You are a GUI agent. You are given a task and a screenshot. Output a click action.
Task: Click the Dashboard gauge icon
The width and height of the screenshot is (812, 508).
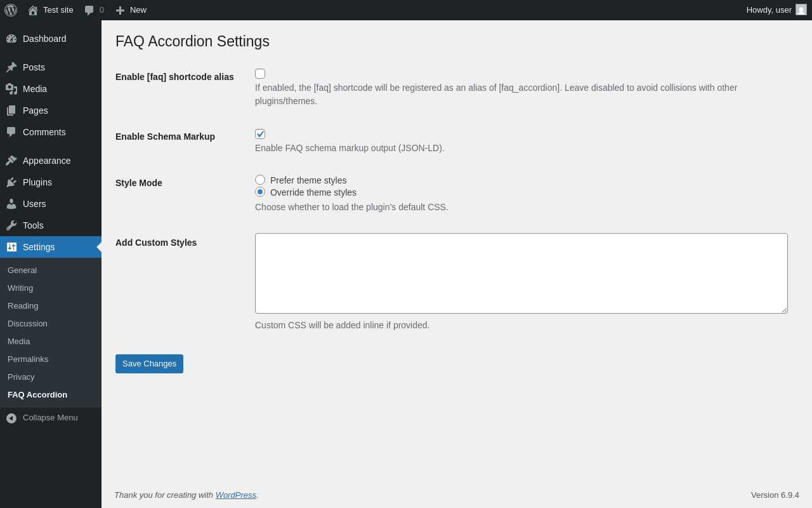(11, 39)
